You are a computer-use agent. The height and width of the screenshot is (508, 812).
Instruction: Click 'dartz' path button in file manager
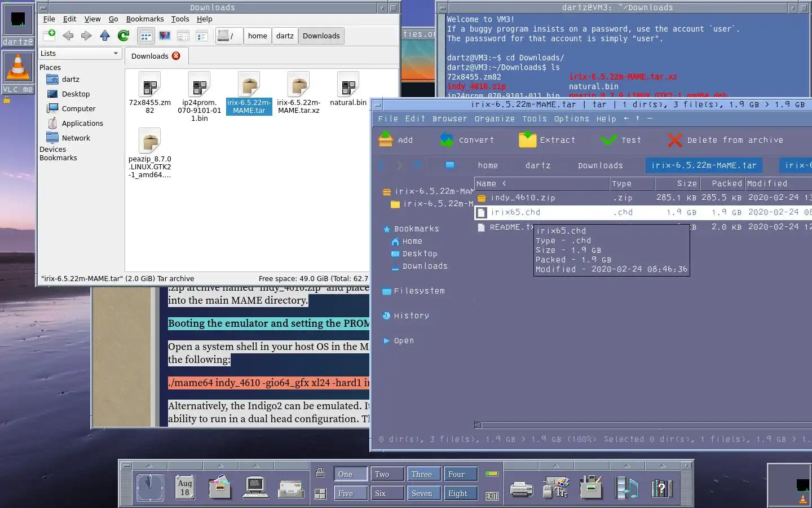tap(285, 36)
